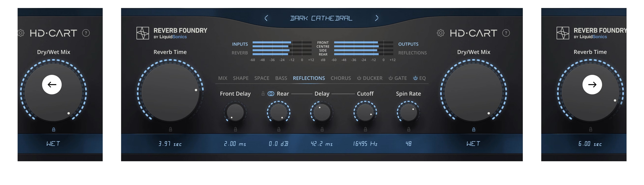Toggle the Reverb Time lock above 6.00 sec
644x185 pixels.
pyautogui.click(x=591, y=129)
